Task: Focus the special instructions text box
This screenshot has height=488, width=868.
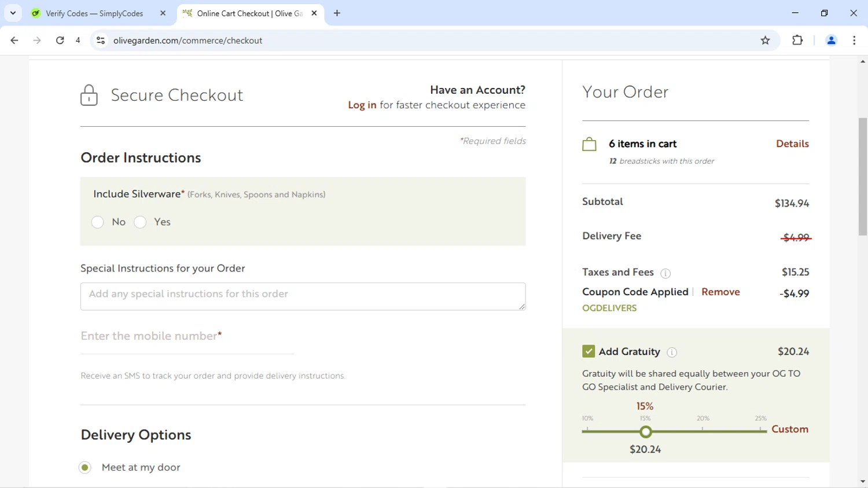Action: tap(303, 296)
